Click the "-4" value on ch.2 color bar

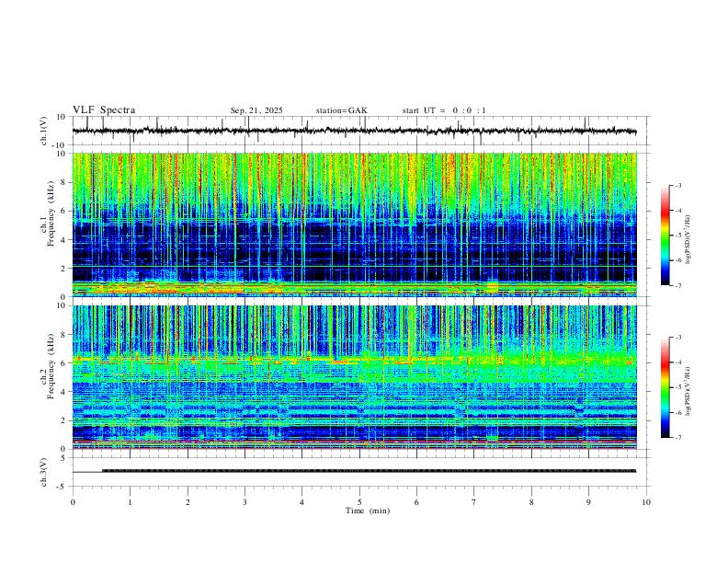(x=677, y=362)
